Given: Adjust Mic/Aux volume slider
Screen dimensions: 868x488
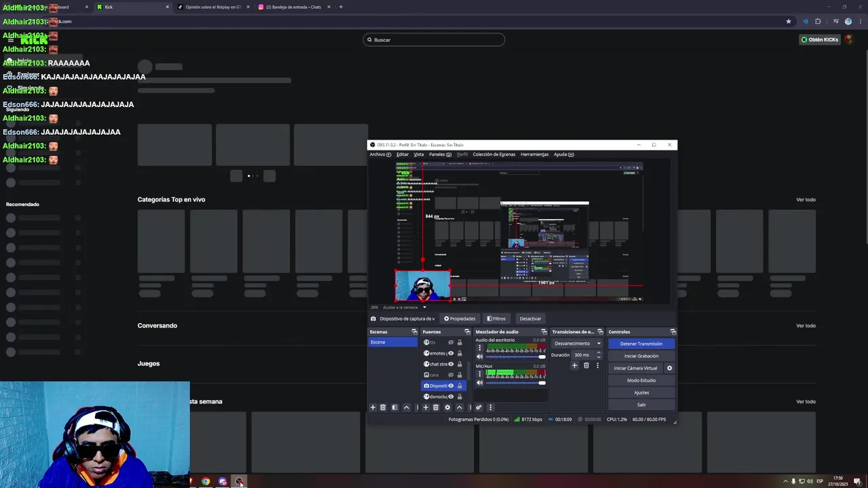Looking at the screenshot, I should point(516,383).
